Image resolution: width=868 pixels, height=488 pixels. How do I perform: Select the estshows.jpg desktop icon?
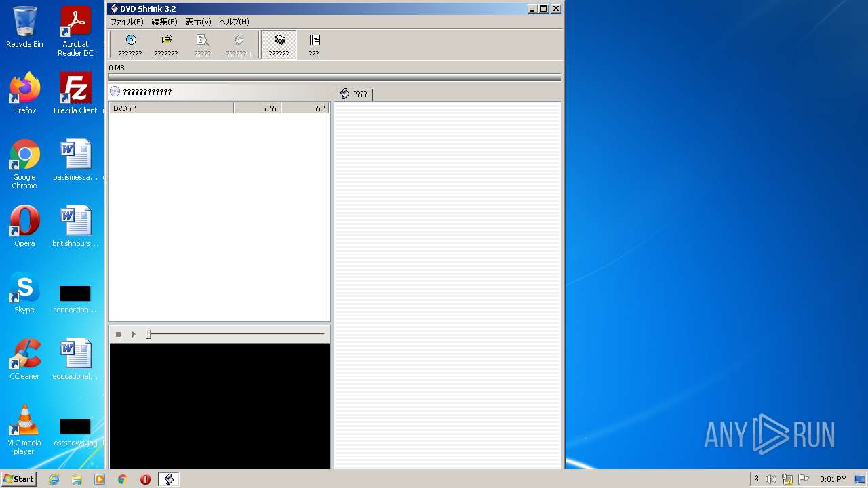coord(75,432)
